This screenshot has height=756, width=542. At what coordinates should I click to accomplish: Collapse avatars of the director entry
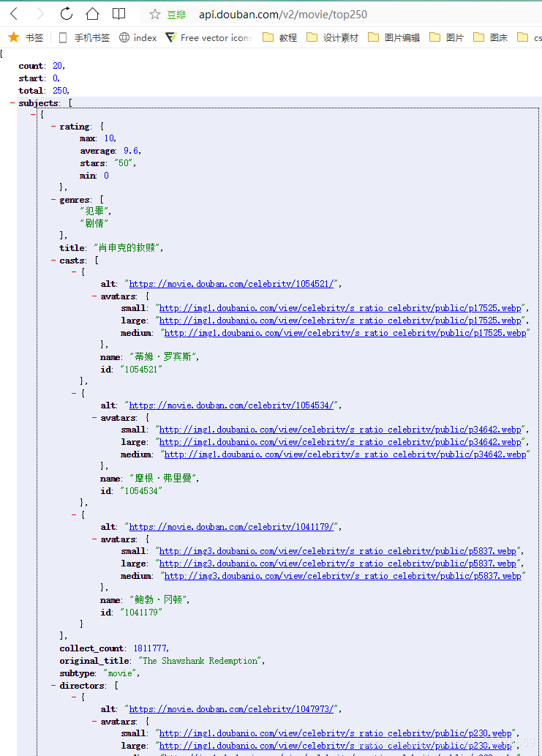click(x=94, y=722)
